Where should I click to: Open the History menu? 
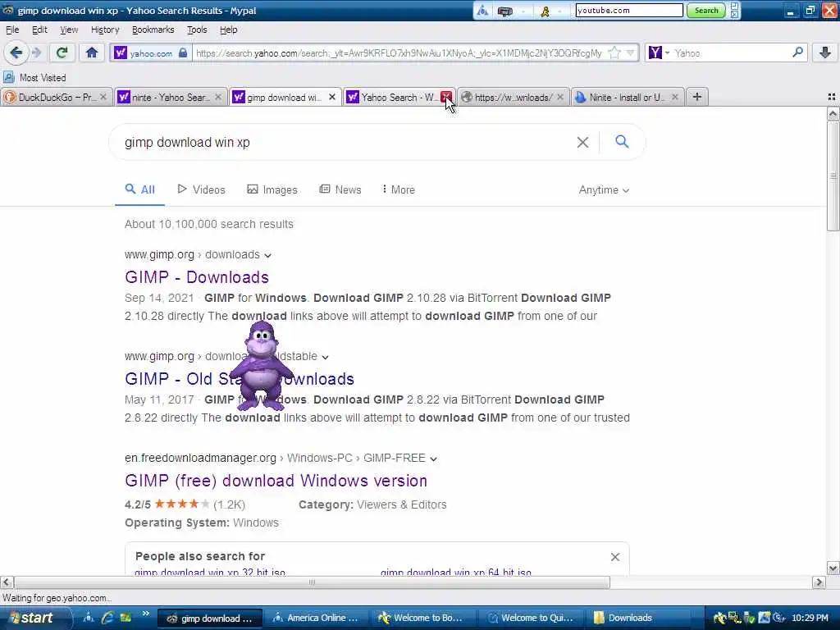(105, 30)
